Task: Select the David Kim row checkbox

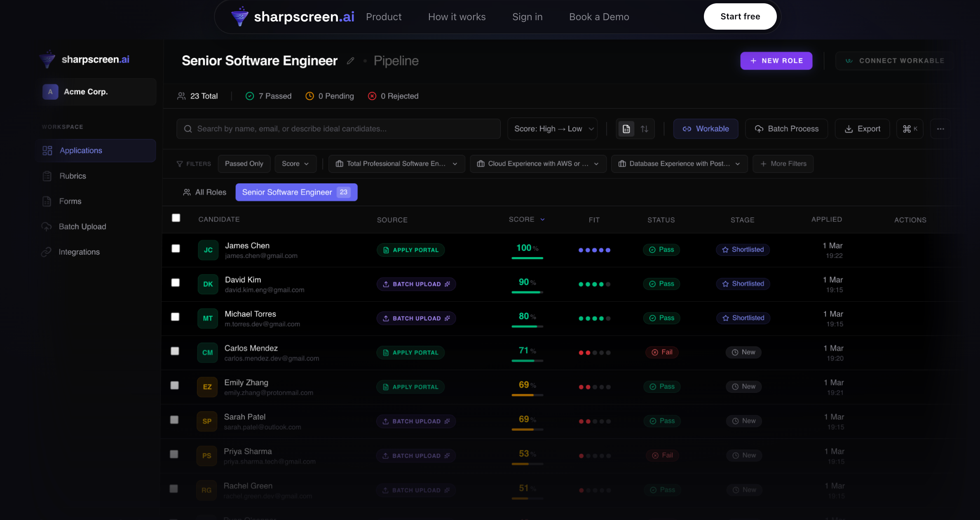Action: coord(176,283)
